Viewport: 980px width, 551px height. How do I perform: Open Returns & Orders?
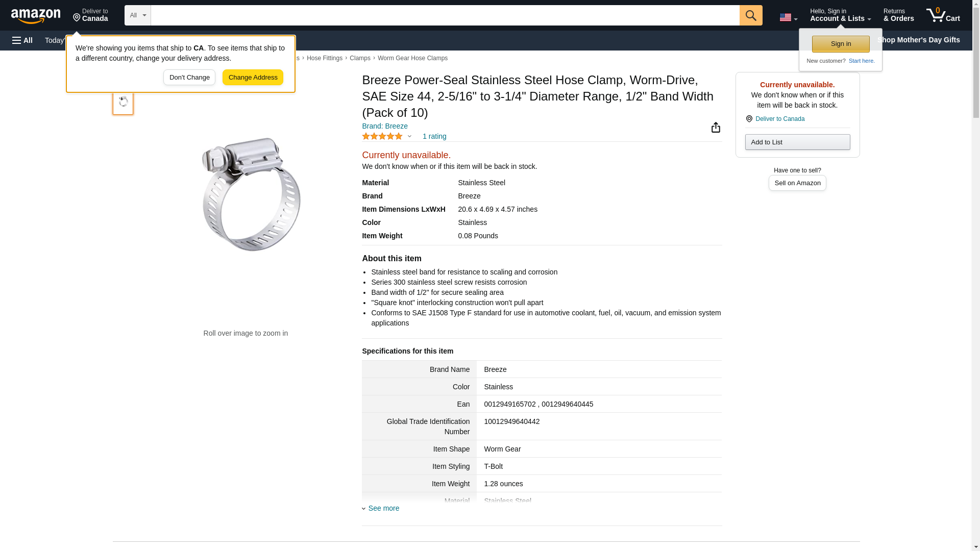coord(898,15)
